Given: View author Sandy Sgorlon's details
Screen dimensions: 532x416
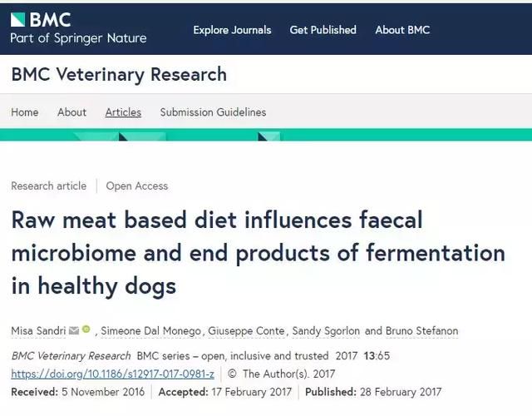Looking at the screenshot, I should pos(326,331).
